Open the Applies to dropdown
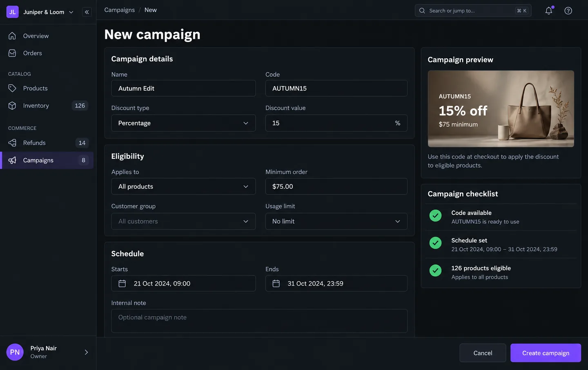This screenshot has height=370, width=588. (x=184, y=186)
